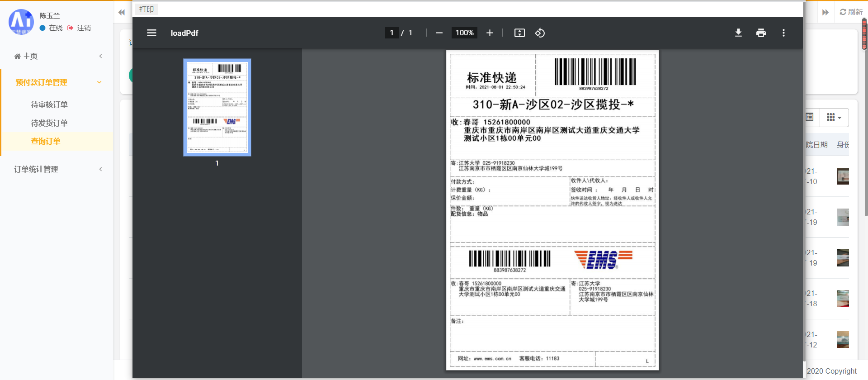Click the barcode beside 标准快递

[x=595, y=71]
